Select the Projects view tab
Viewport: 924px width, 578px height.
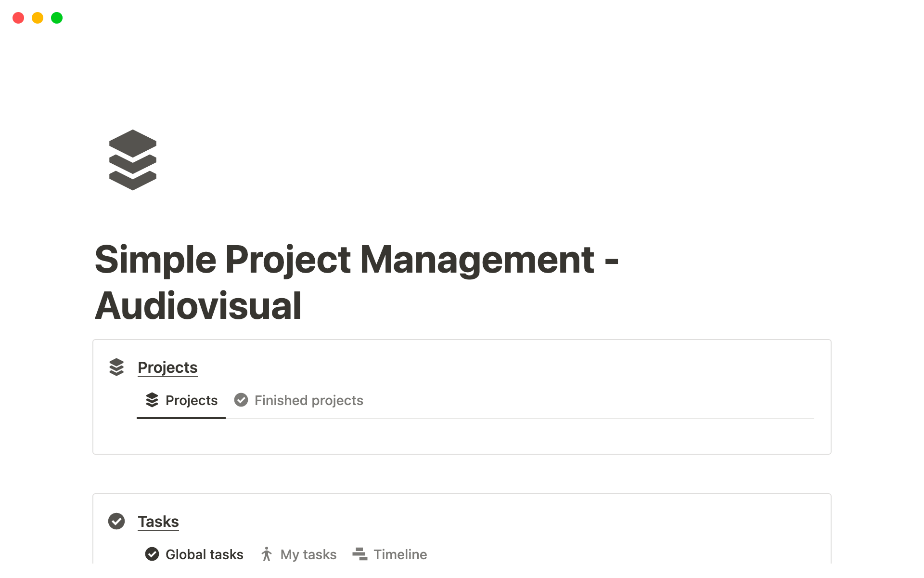click(x=191, y=400)
